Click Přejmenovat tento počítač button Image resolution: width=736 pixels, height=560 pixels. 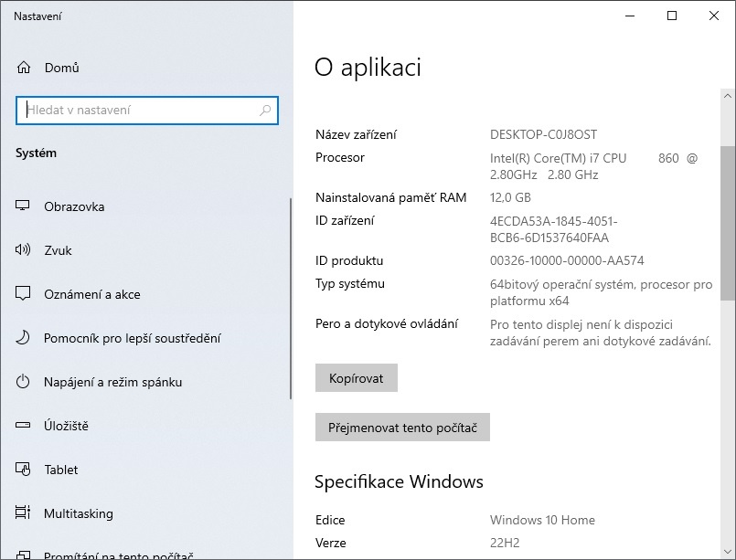402,427
